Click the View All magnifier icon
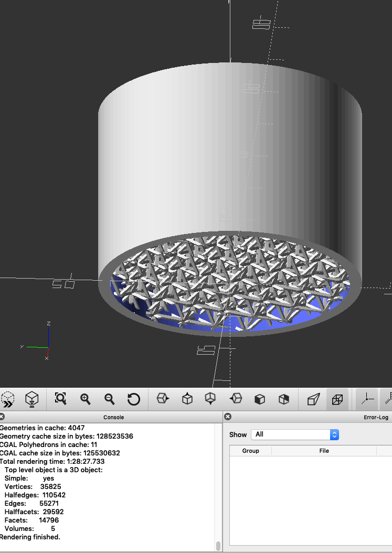The width and height of the screenshot is (392, 553). [61, 399]
